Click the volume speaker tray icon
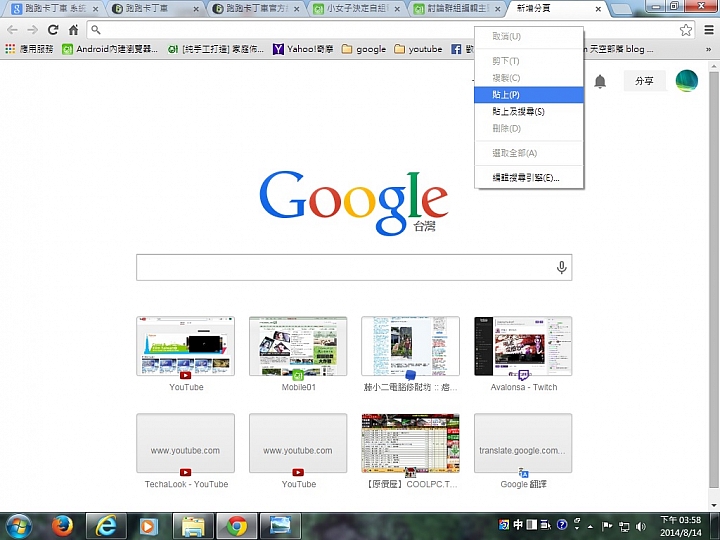The height and width of the screenshot is (540, 720). pos(640,526)
